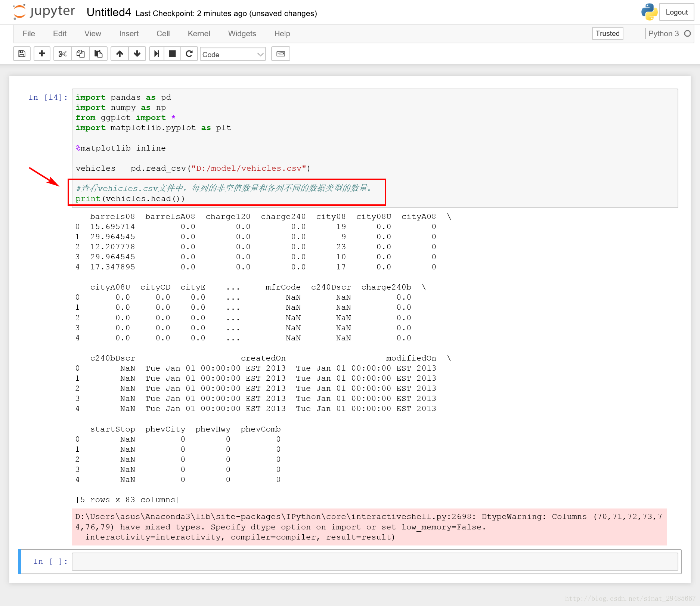Viewport: 700px width, 606px height.
Task: Select the In [14] cell prompt
Action: pos(48,98)
